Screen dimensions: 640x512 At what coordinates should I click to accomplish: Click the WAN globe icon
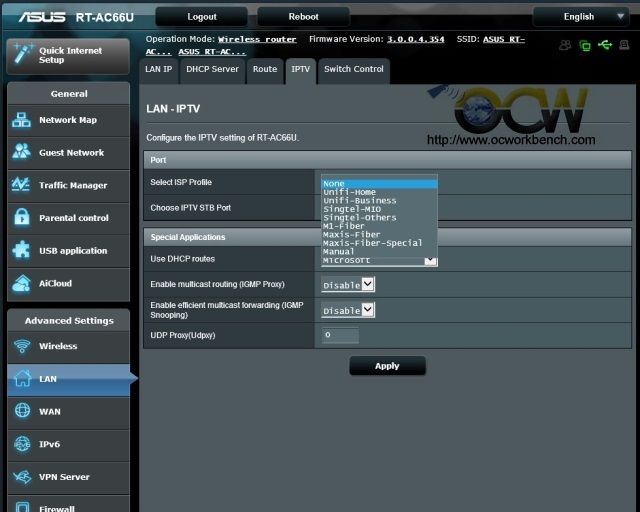tap(22, 410)
